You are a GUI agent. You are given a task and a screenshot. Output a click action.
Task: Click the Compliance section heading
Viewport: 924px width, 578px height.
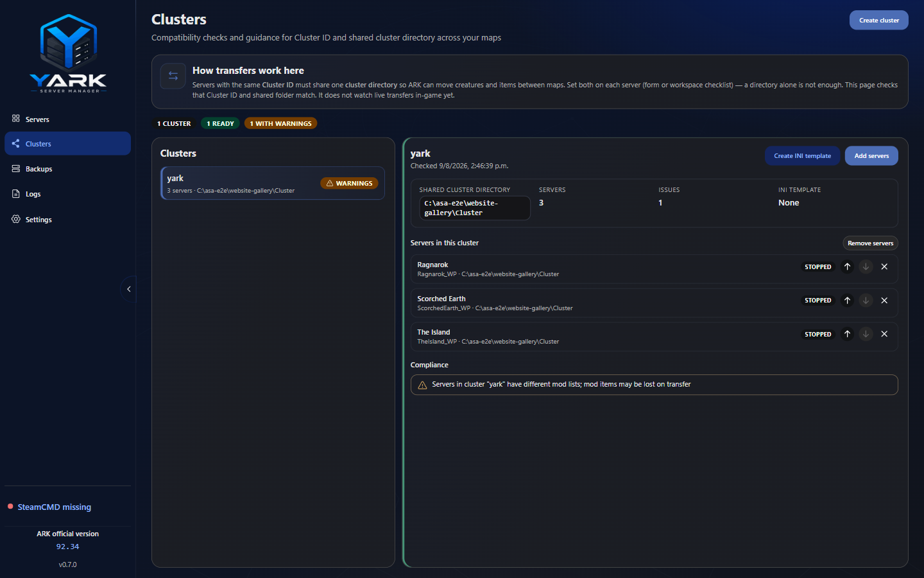[429, 365]
